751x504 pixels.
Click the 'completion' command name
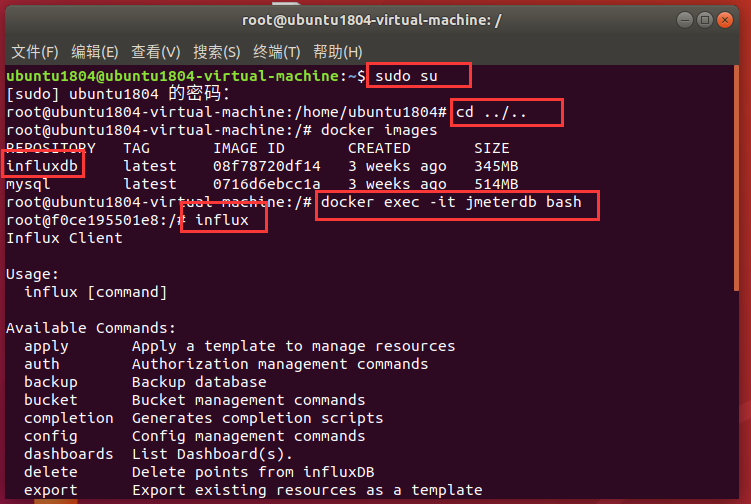click(69, 418)
